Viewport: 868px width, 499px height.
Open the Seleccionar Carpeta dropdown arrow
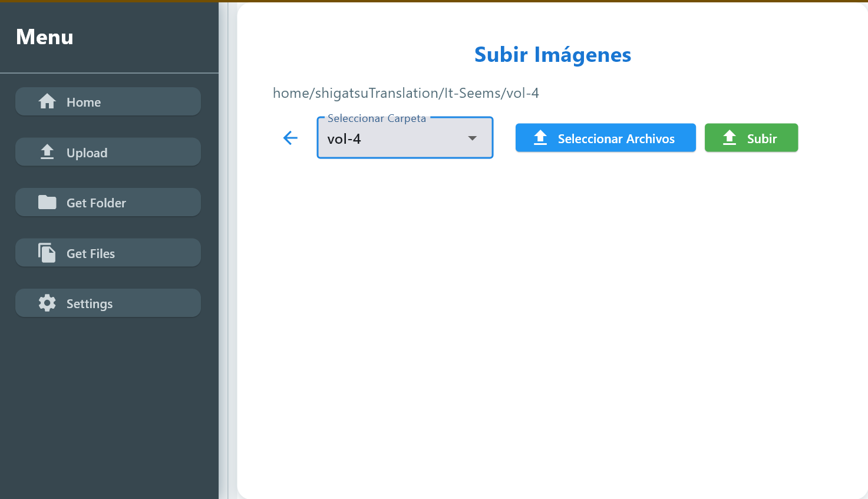tap(472, 138)
